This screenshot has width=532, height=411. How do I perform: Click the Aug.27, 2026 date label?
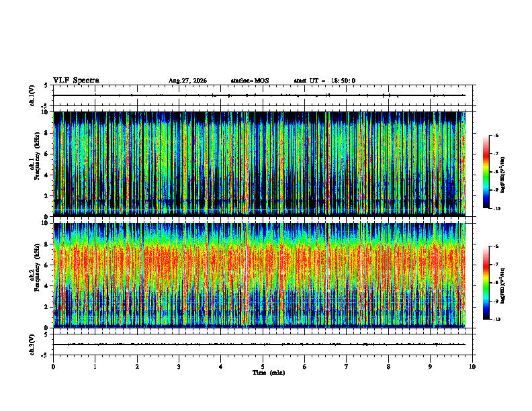coord(187,81)
